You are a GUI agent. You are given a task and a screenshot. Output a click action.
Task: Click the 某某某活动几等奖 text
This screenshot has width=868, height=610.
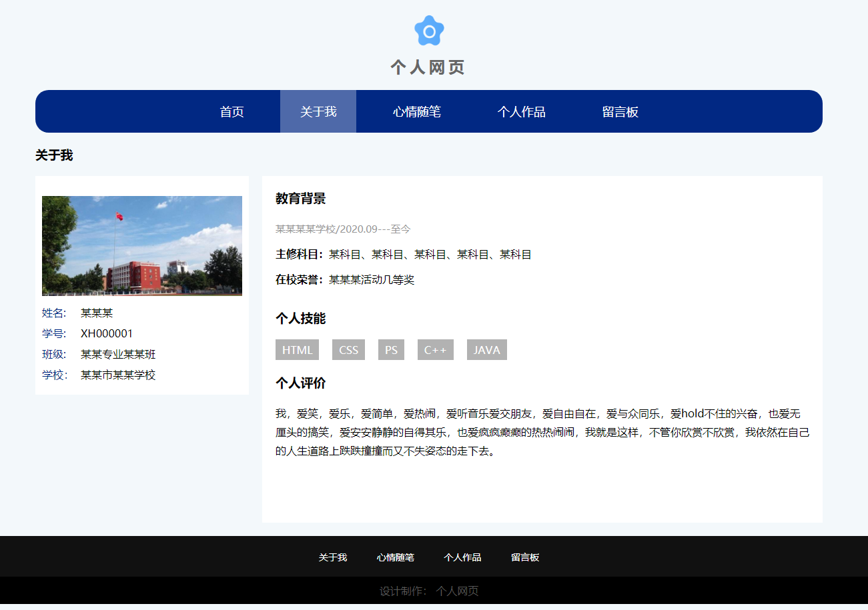[372, 280]
